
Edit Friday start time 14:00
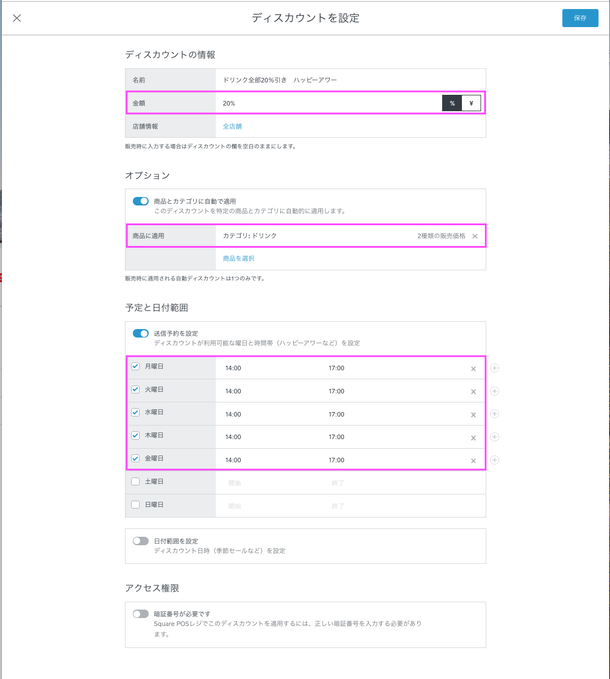pyautogui.click(x=233, y=460)
